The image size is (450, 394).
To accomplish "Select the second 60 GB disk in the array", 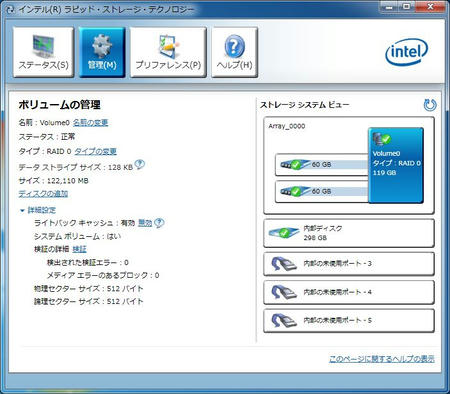I will tap(322, 191).
